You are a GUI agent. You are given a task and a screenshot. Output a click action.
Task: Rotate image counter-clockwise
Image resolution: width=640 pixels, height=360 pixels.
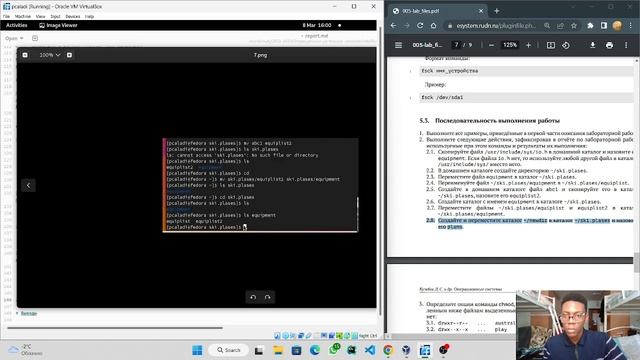pyautogui.click(x=253, y=297)
